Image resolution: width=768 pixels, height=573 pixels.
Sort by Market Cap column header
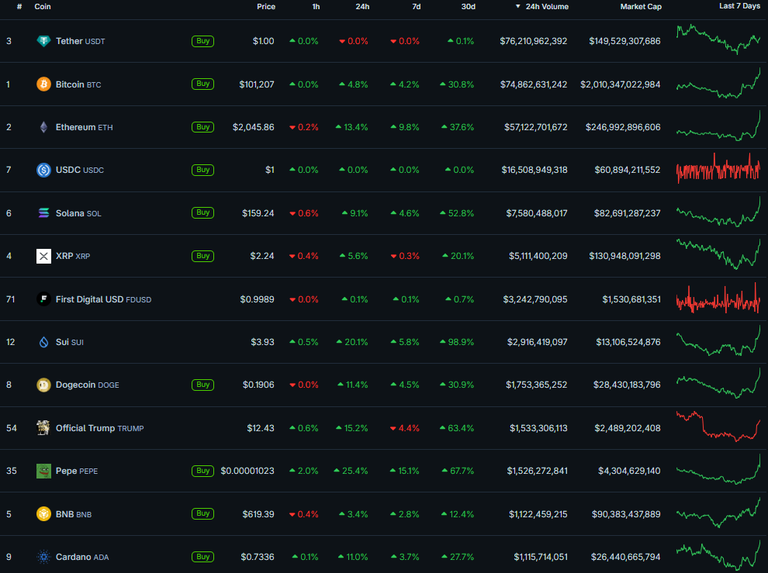coord(641,6)
